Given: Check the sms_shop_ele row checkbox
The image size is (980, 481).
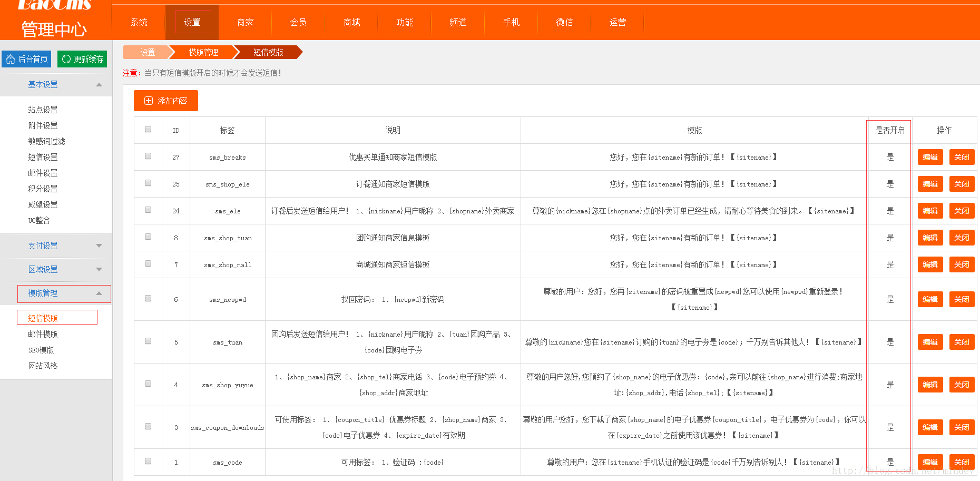Looking at the screenshot, I should pyautogui.click(x=148, y=183).
